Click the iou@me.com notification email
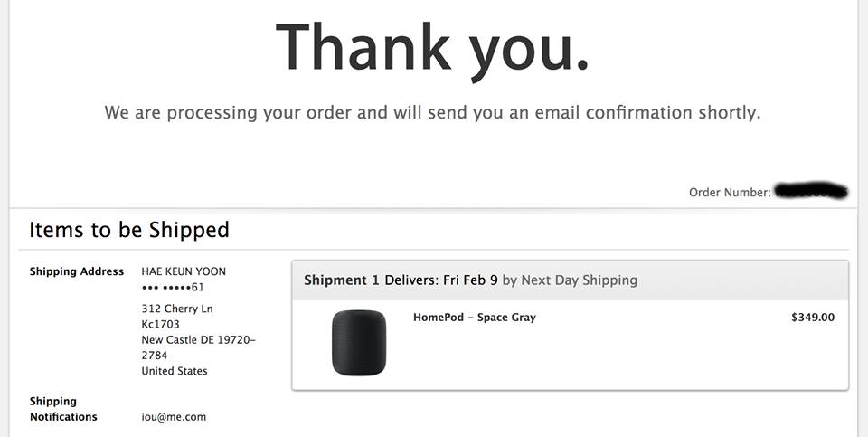 (x=174, y=417)
